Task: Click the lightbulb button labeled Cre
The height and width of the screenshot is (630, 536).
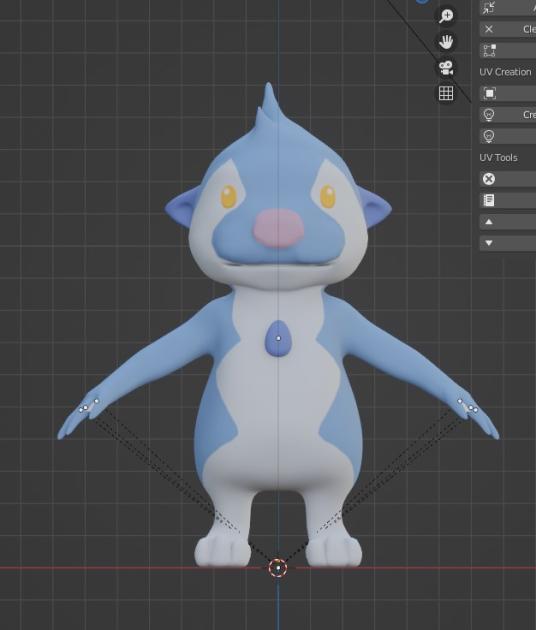Action: click(x=508, y=115)
